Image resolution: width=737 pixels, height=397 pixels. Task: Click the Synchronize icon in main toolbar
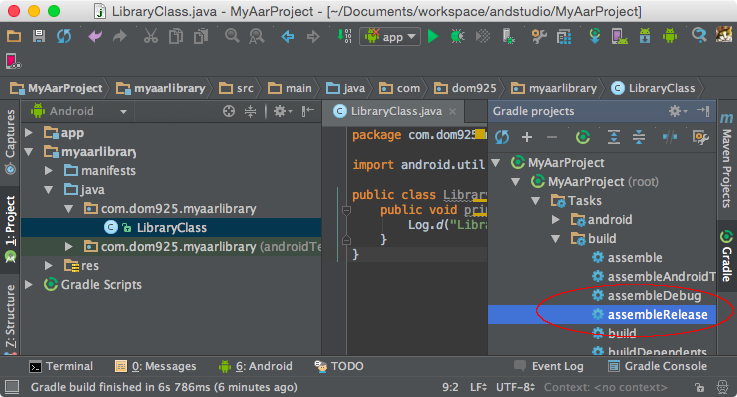[64, 36]
